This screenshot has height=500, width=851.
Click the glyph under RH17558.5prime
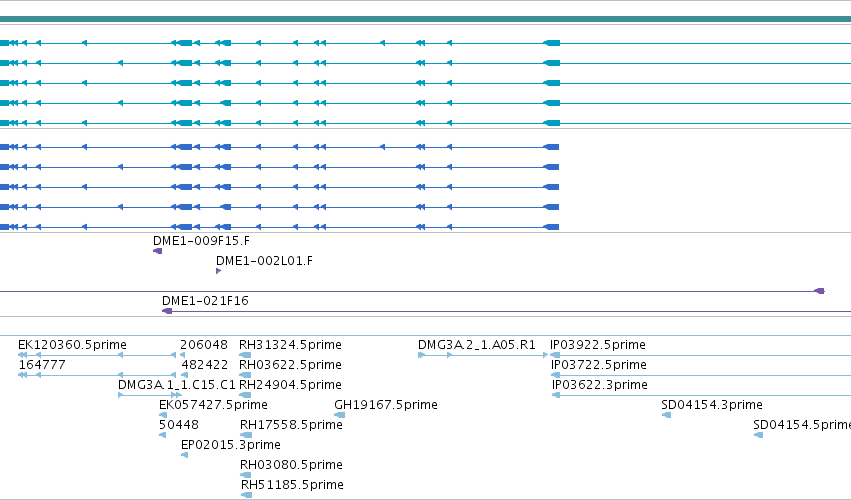click(246, 435)
